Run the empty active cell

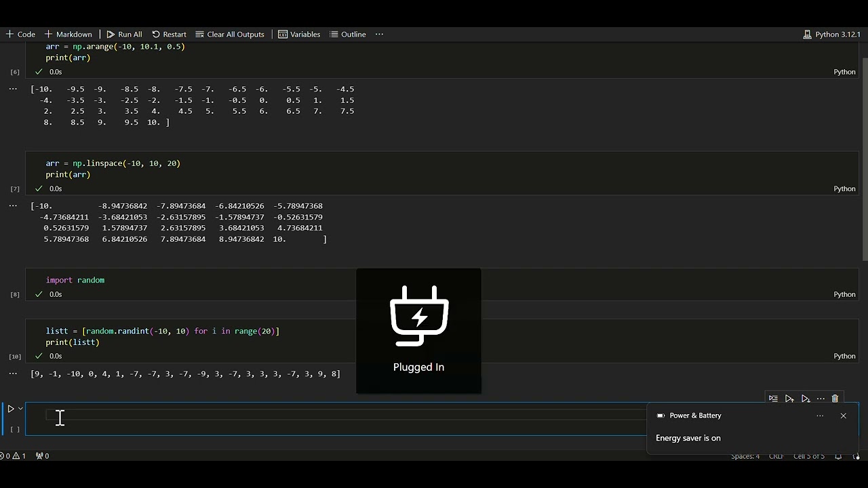(11, 409)
